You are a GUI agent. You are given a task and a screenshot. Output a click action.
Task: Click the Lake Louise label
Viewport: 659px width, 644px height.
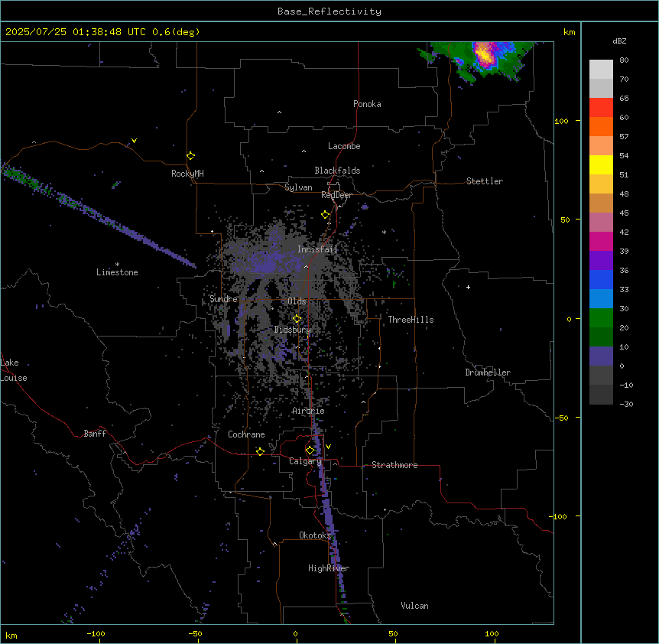tap(14, 370)
